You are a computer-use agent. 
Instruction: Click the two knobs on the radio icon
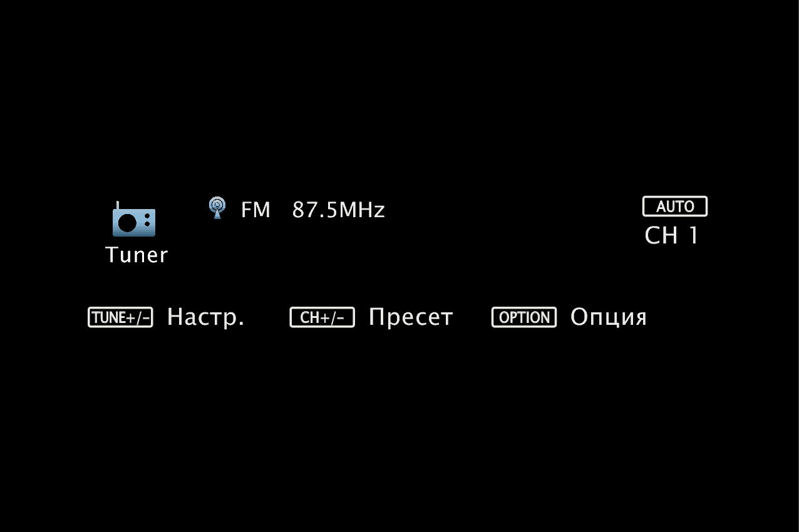coord(147,220)
